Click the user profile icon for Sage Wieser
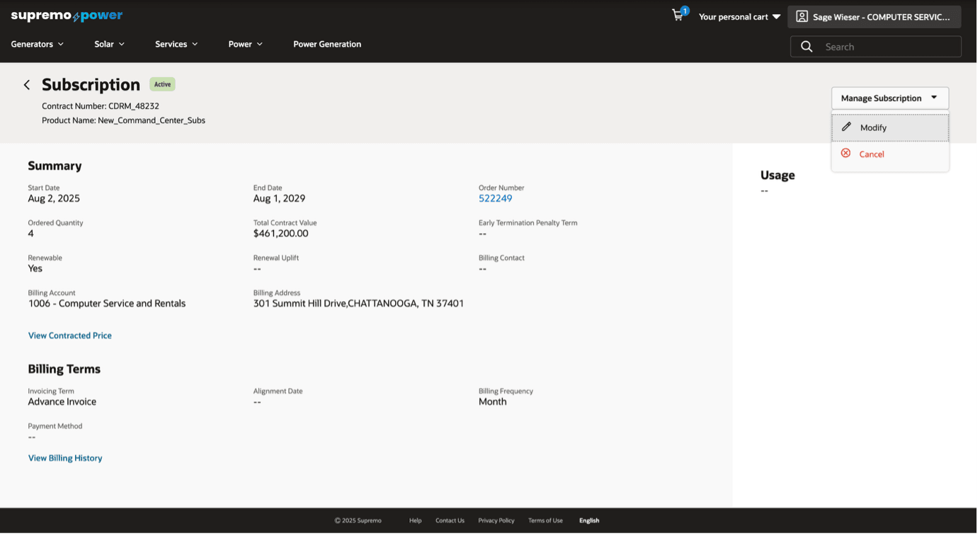This screenshot has height=536, width=980. click(802, 16)
